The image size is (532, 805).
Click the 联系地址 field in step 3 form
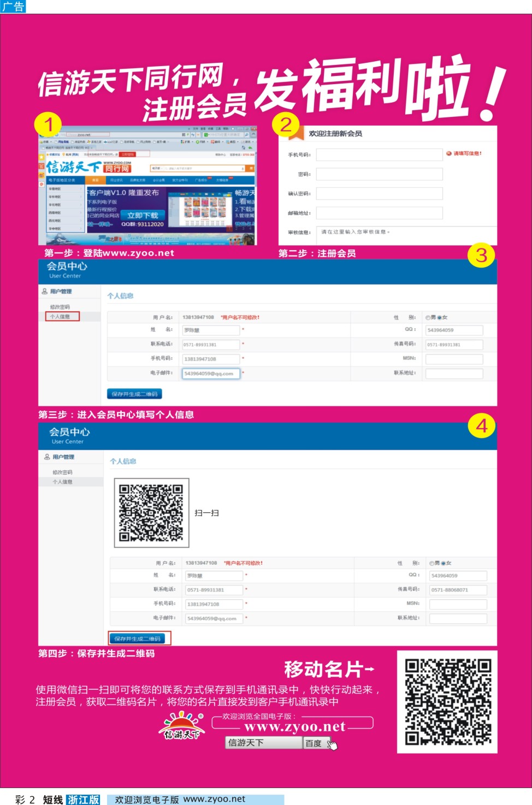tap(454, 374)
